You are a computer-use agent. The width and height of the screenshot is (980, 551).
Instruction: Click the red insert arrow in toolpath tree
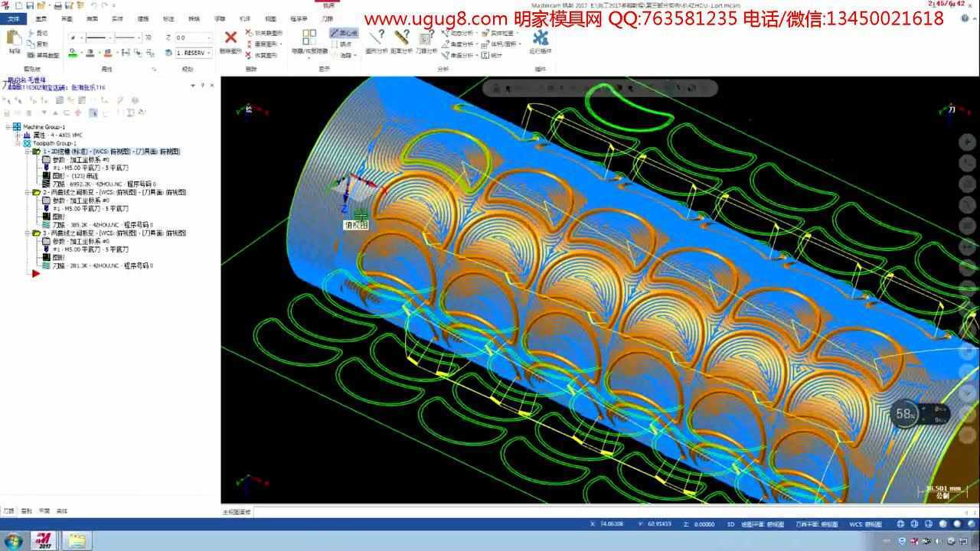point(35,273)
